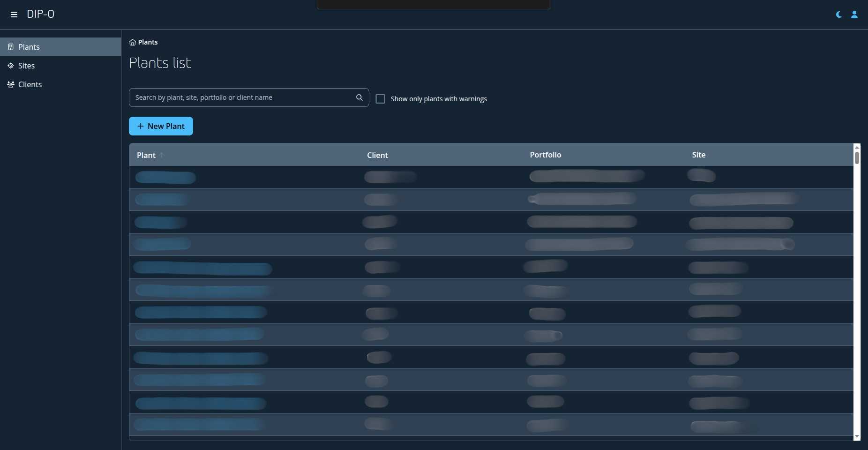Sort by Plant column arrow
This screenshot has width=868, height=450.
pyautogui.click(x=162, y=155)
